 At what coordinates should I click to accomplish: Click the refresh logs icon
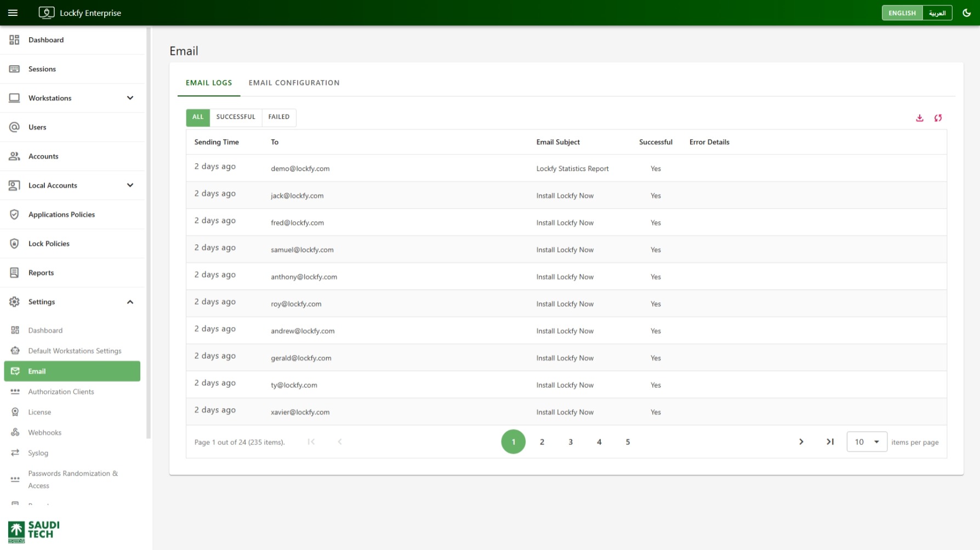point(938,118)
